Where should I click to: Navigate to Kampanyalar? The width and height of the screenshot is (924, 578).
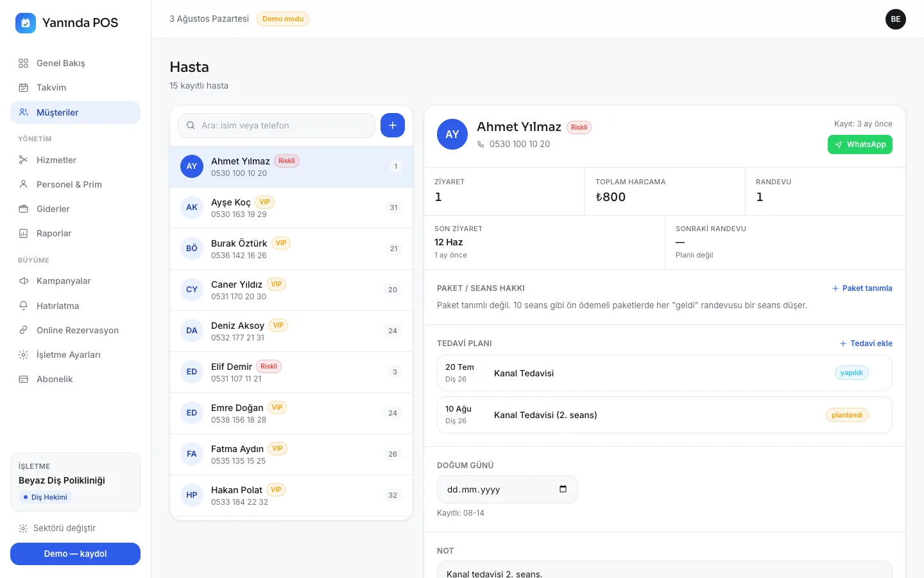(x=75, y=281)
